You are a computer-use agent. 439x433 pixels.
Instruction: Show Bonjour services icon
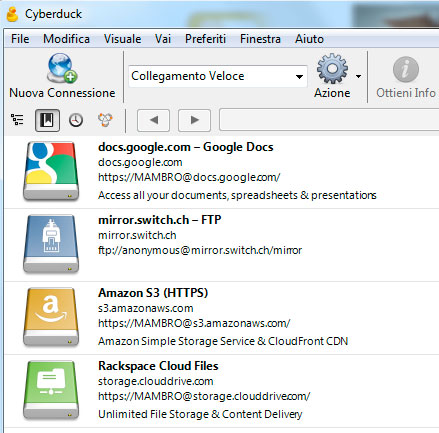(105, 120)
